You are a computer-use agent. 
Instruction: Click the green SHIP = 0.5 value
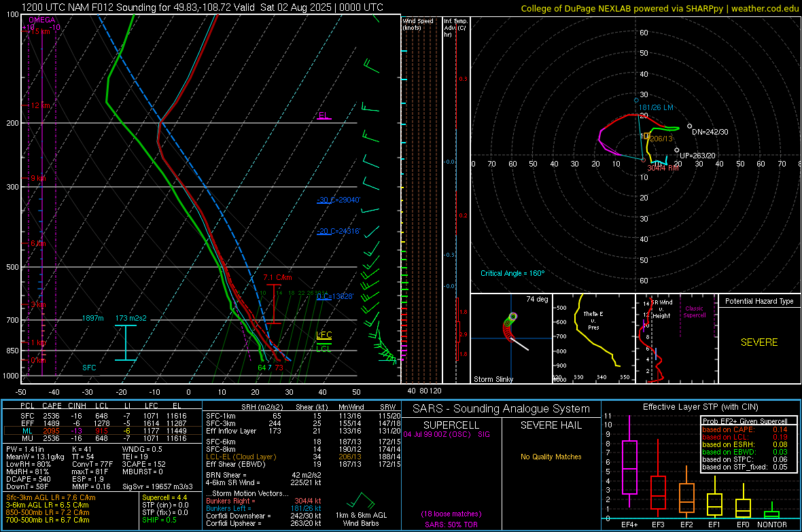159,520
